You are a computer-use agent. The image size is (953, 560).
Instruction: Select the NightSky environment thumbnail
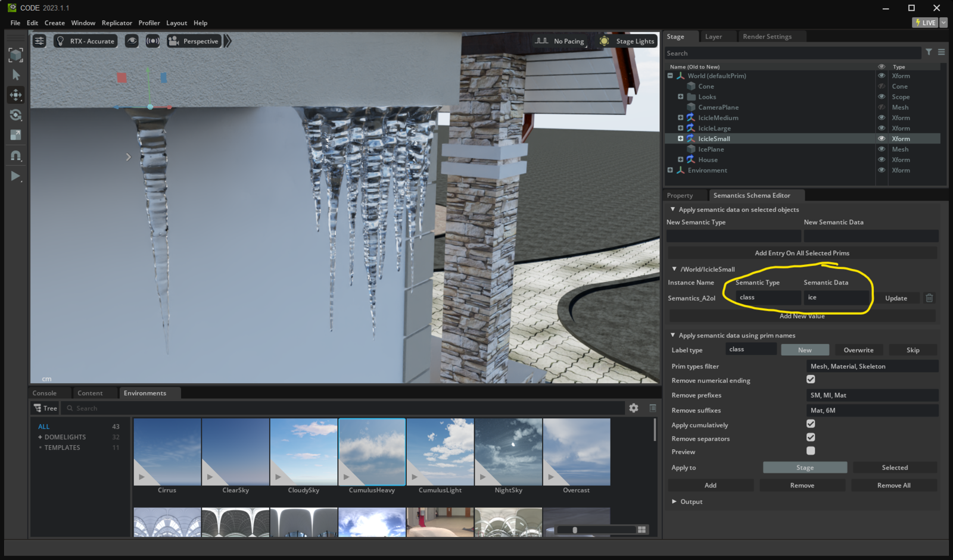click(508, 452)
